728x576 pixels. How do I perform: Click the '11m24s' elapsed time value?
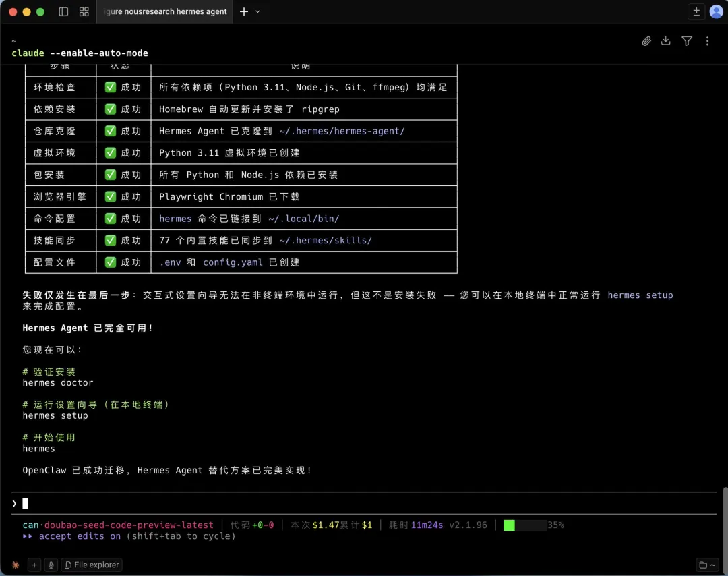tap(427, 525)
